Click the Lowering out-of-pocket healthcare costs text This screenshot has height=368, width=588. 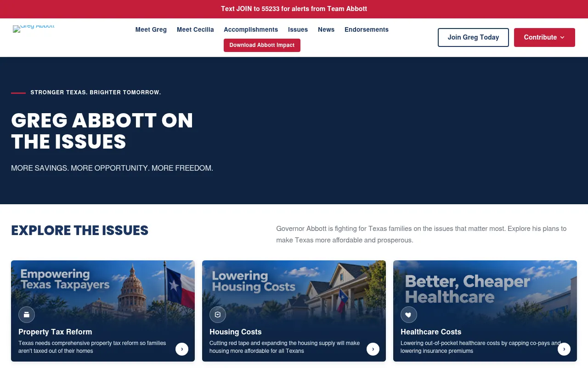pyautogui.click(x=481, y=347)
